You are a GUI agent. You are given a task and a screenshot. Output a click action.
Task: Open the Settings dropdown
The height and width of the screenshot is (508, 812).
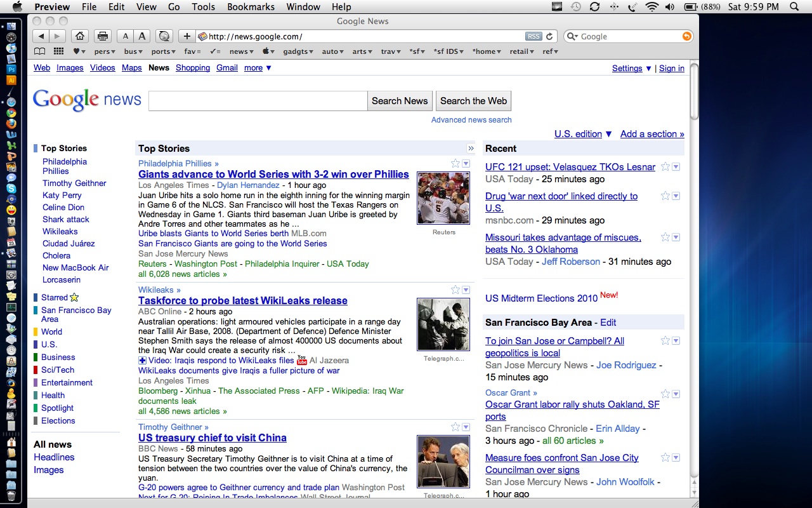click(632, 69)
